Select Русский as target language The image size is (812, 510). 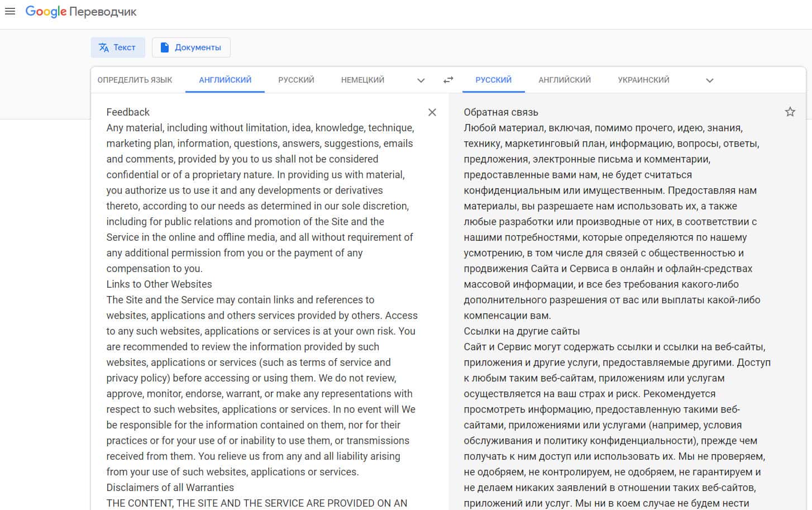coord(493,80)
